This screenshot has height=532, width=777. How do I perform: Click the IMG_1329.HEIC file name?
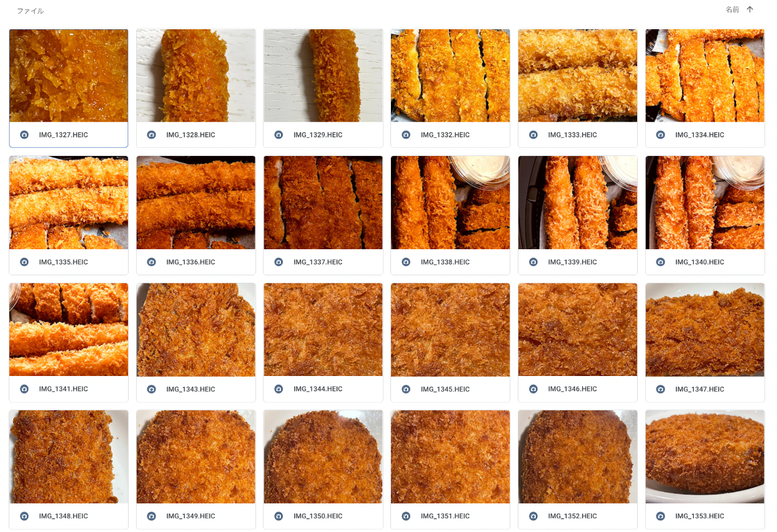[318, 135]
